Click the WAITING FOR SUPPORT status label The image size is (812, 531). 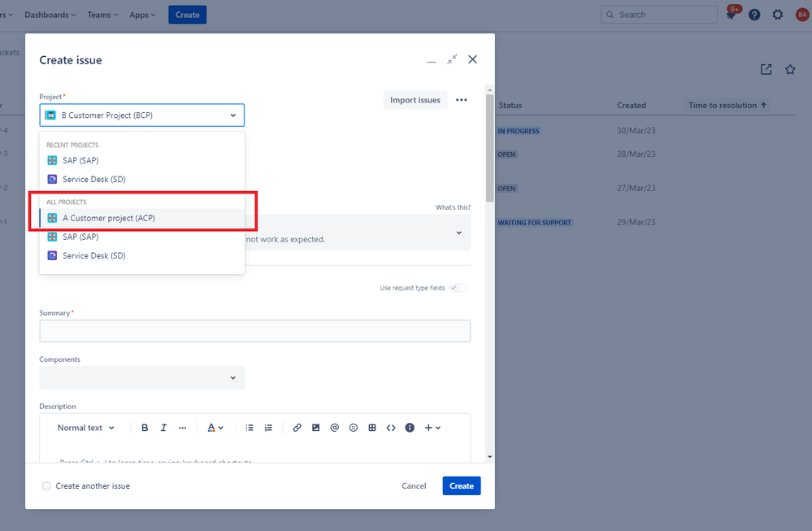[535, 223]
